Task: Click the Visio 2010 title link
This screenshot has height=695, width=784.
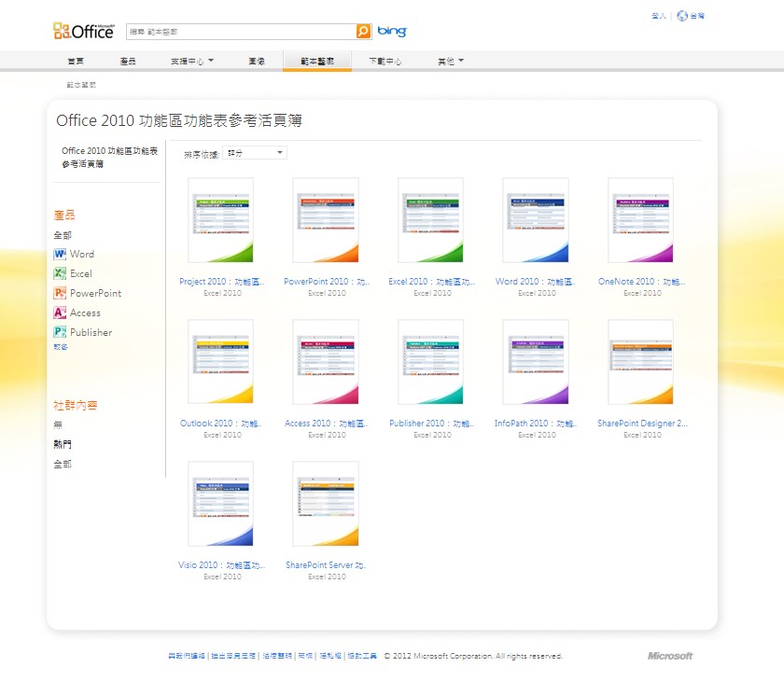Action: pos(221,565)
